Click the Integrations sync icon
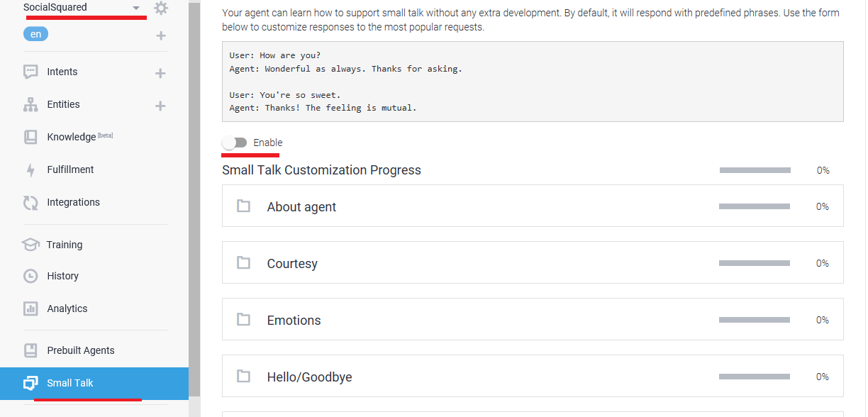 (x=30, y=203)
